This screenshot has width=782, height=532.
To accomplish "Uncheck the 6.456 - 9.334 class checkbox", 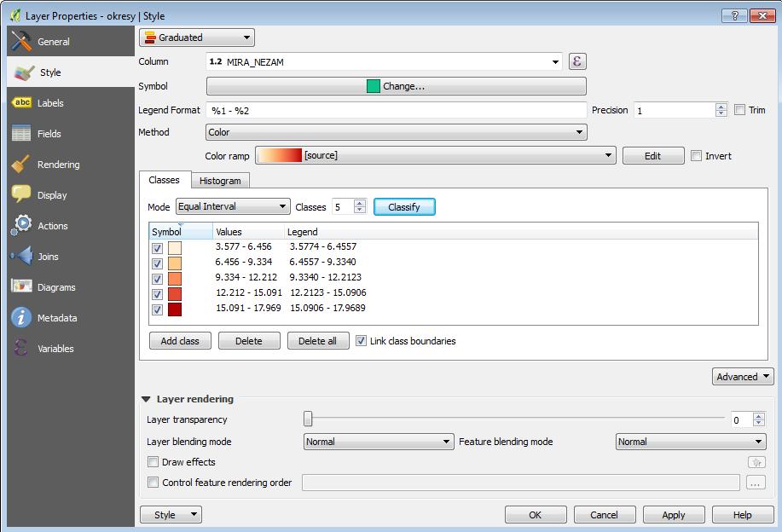I will coord(157,263).
